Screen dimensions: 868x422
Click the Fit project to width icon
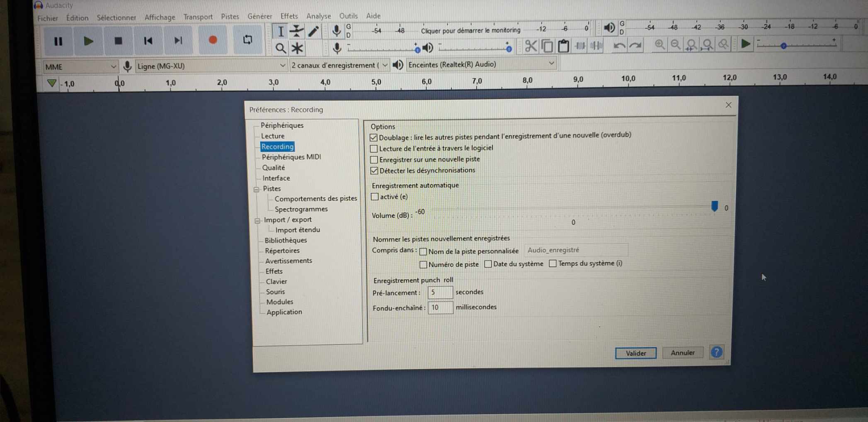tap(707, 44)
